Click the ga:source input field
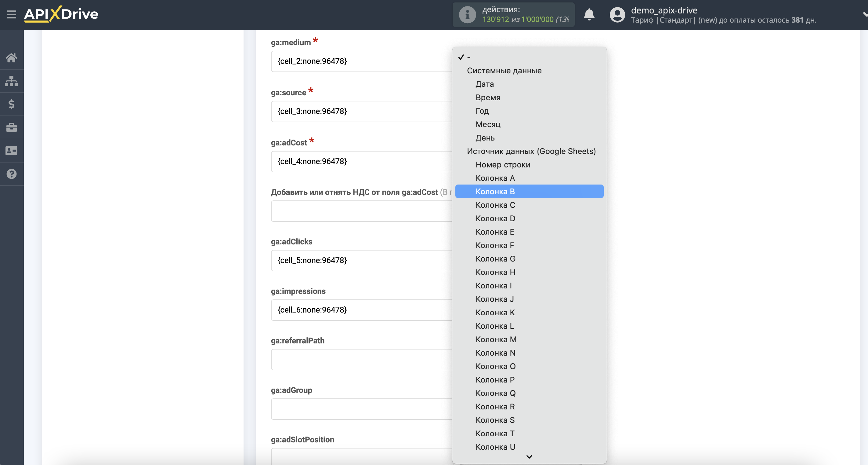Screen dimensions: 868x465 point(362,111)
